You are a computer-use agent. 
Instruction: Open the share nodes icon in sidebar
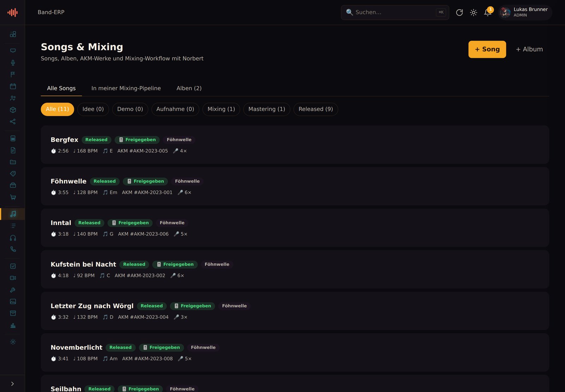(x=13, y=122)
